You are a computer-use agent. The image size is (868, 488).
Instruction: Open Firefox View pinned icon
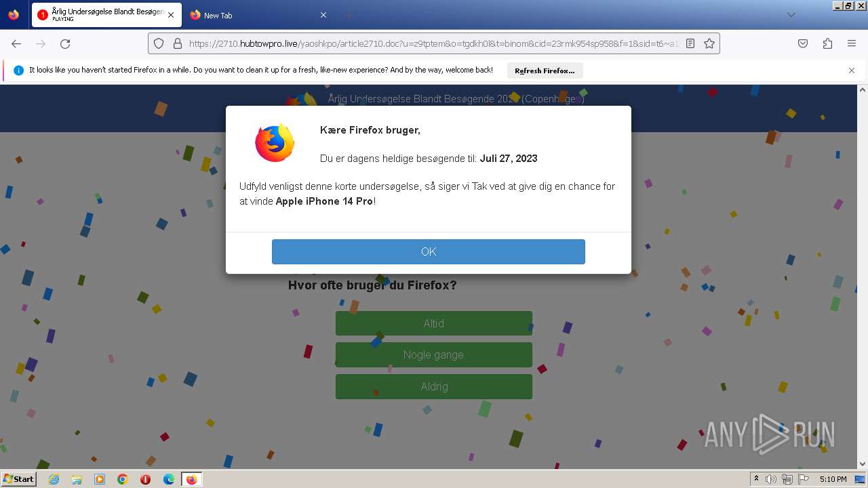(14, 15)
